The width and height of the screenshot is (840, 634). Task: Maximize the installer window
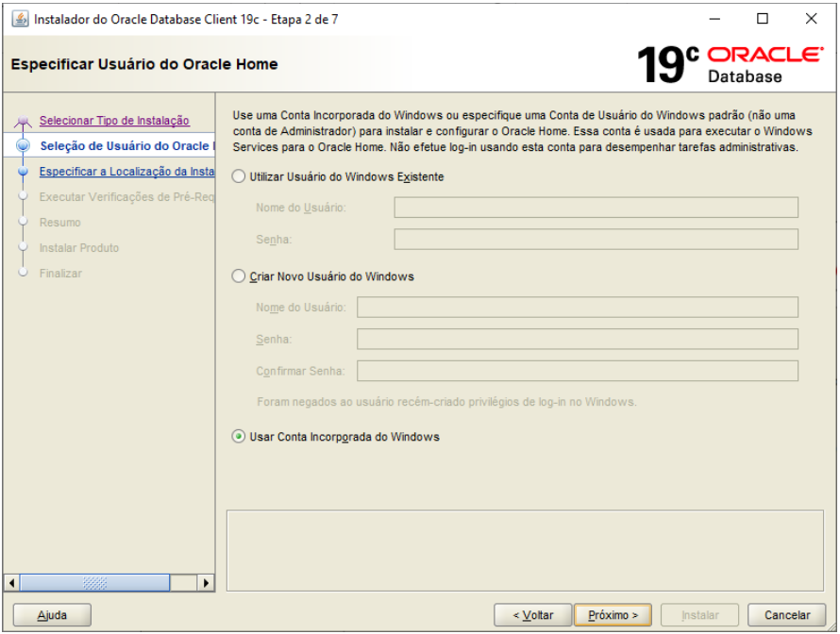click(x=763, y=19)
